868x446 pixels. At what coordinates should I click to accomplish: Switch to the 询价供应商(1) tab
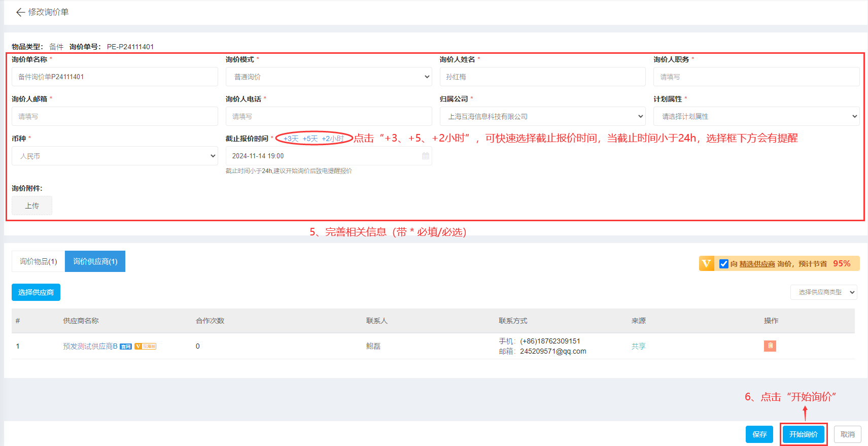[x=95, y=261]
